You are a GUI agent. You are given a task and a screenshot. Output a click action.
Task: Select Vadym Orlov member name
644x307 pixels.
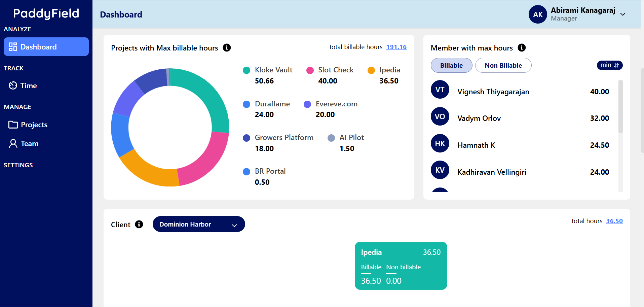[479, 118]
